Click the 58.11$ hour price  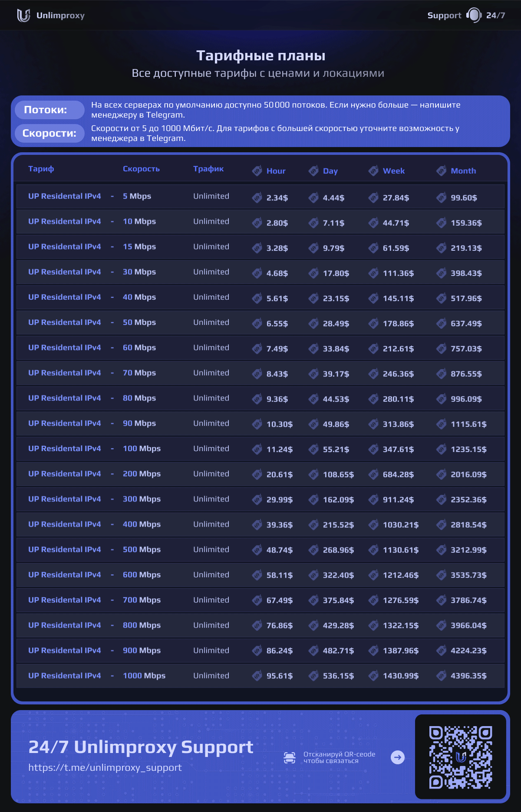(280, 575)
